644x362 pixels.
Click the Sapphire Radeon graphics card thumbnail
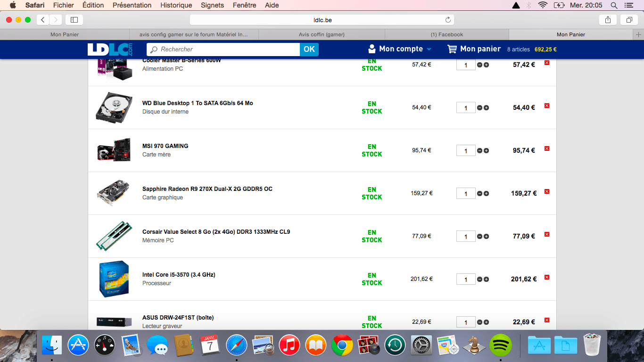point(113,192)
